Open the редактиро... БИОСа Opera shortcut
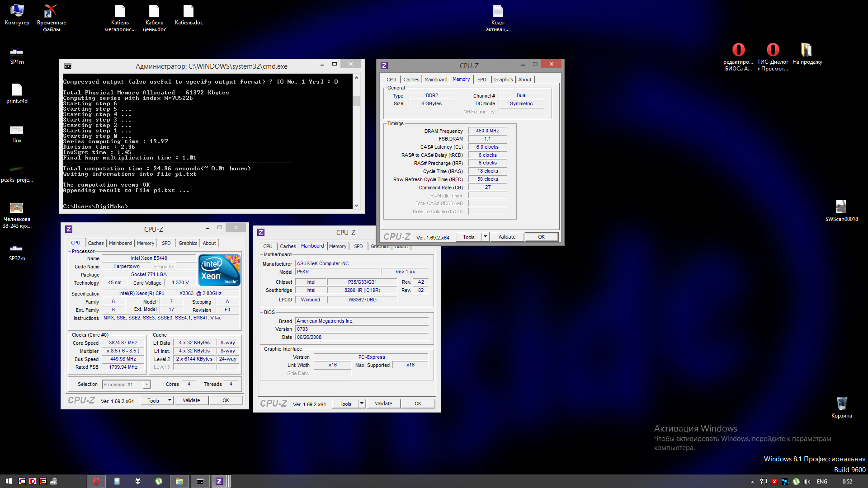Screen dimensions: 868x488 click(738, 56)
